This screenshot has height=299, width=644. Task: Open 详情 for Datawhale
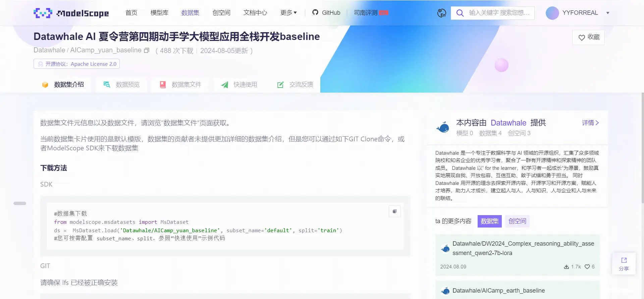click(x=590, y=123)
